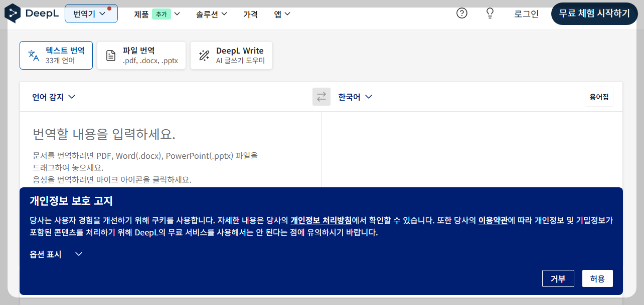The height and width of the screenshot is (305, 644).
Task: Open the 솔루션 dropdown
Action: (x=212, y=14)
